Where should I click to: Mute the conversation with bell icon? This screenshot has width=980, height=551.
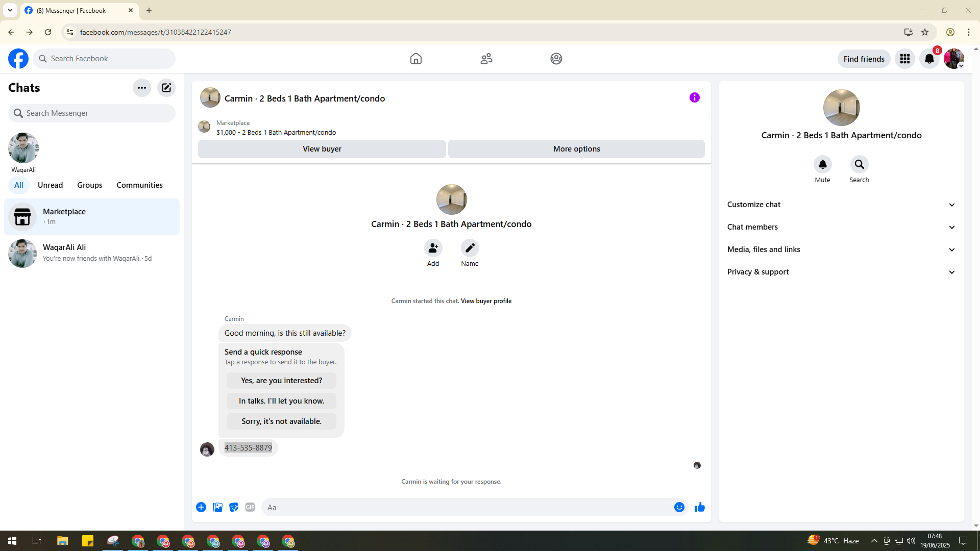(x=823, y=164)
